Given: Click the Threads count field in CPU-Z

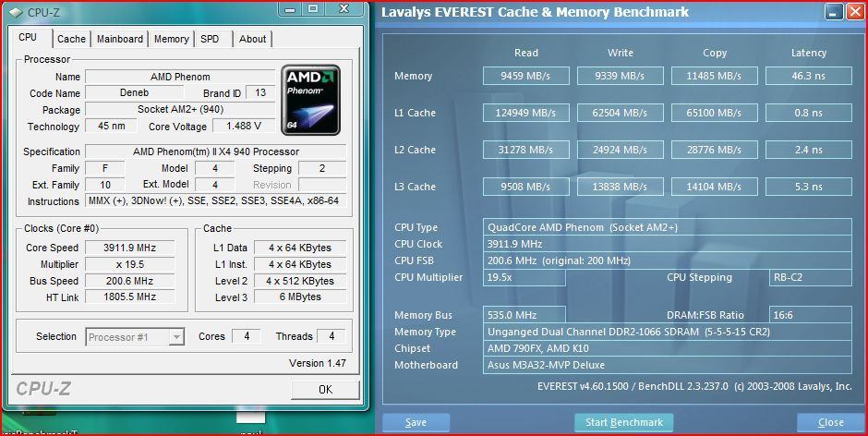Looking at the screenshot, I should (331, 335).
